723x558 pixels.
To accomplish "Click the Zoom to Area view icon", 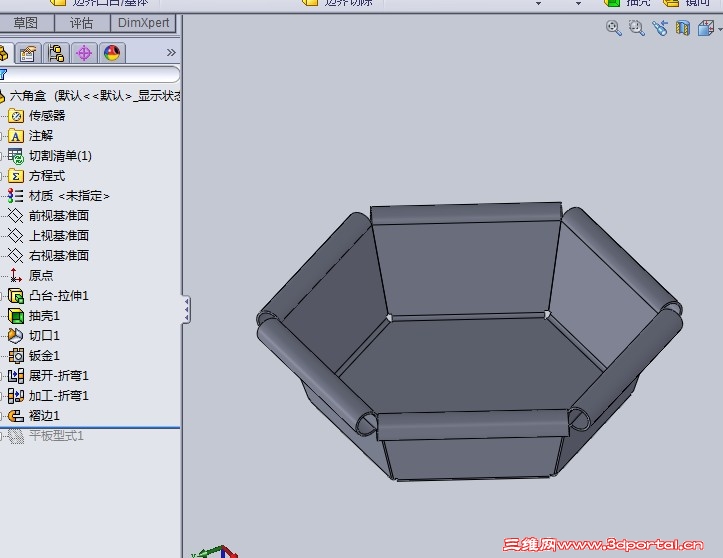I will (x=637, y=28).
